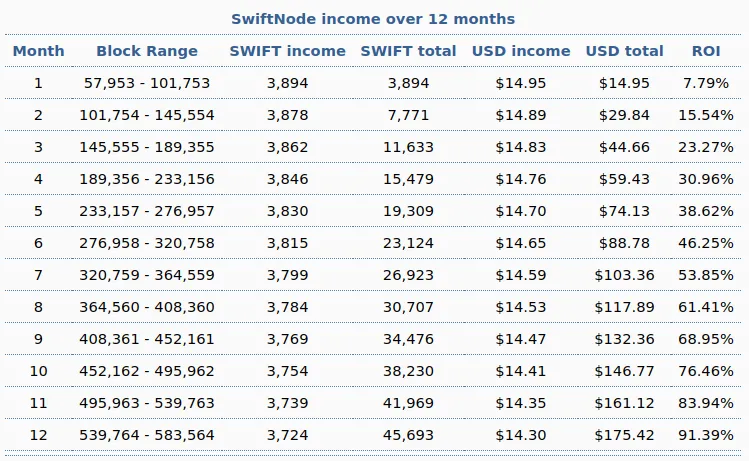Click SWIFT total value '23,124'
Screen dimensions: 749x461
point(408,243)
